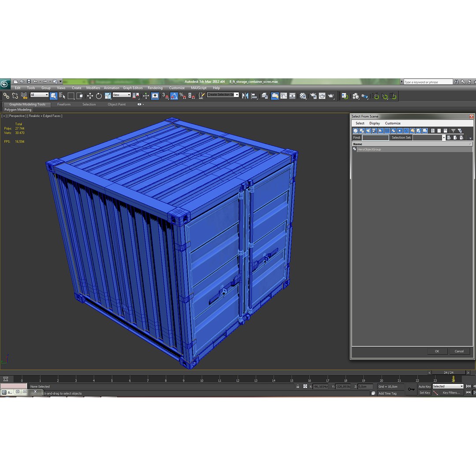Image resolution: width=476 pixels, height=476 pixels.
Task: Toggle Display Cameras filter in Select From Scene
Action: click(374, 130)
